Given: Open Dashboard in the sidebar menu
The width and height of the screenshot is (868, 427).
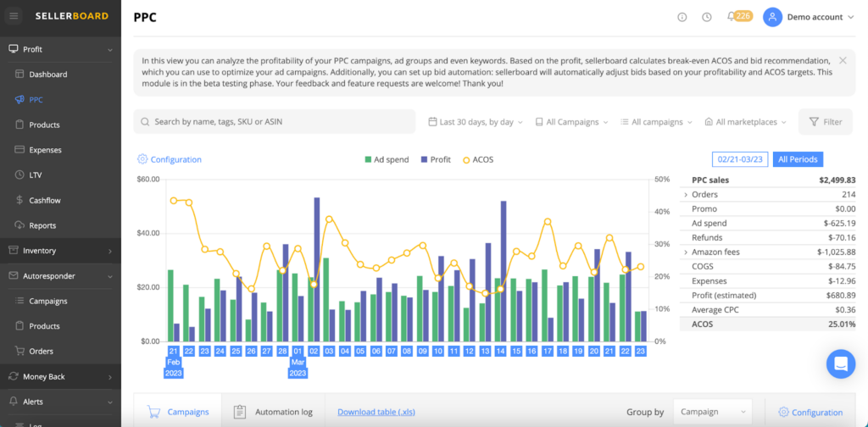Looking at the screenshot, I should tap(47, 75).
